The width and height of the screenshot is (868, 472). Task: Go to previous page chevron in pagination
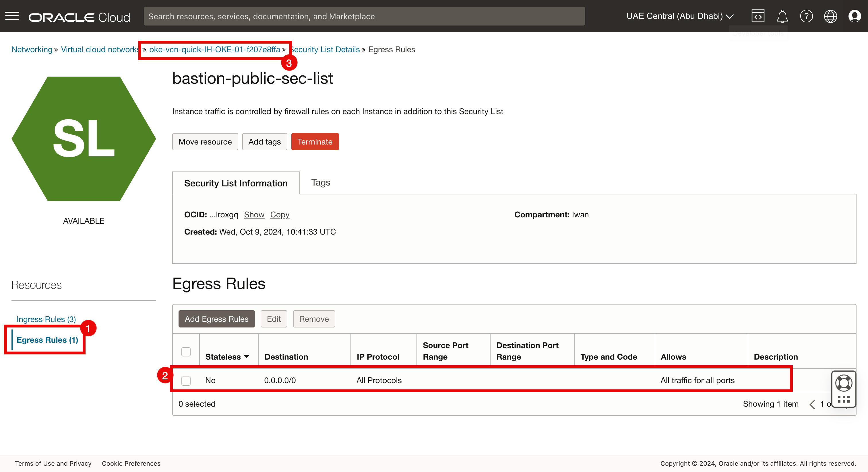click(x=812, y=404)
